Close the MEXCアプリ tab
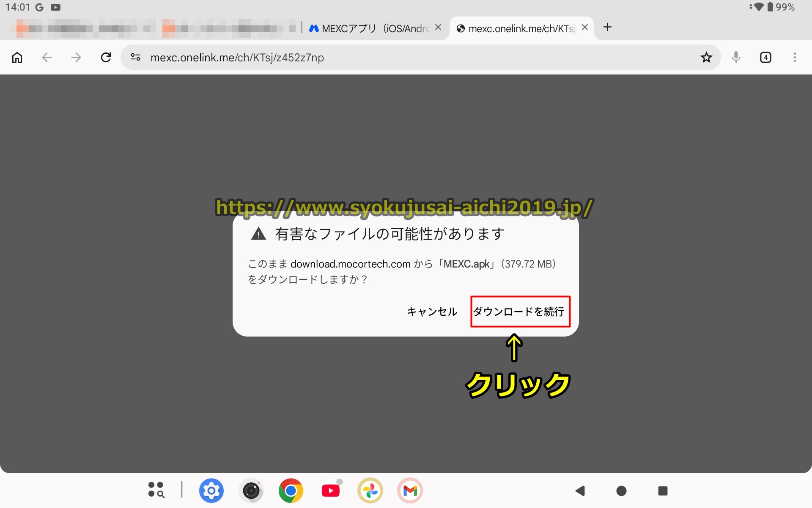 [x=438, y=28]
